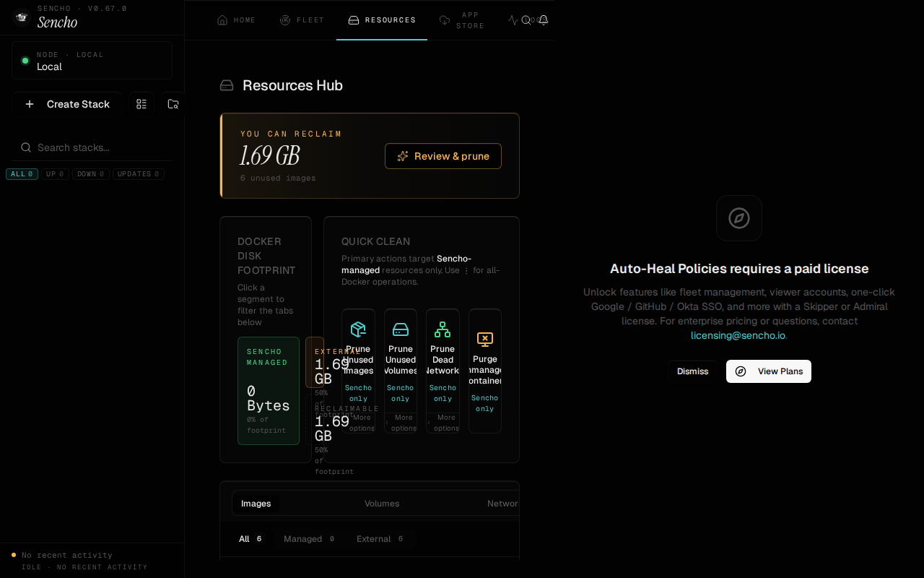The height and width of the screenshot is (578, 924).
Task: Switch to the Images tab
Action: pos(256,504)
